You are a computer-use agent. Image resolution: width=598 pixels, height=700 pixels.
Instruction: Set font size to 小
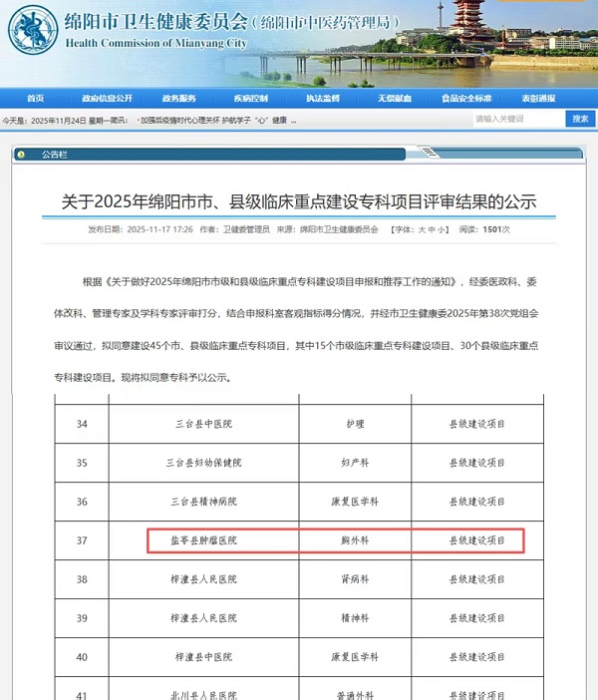pos(441,229)
